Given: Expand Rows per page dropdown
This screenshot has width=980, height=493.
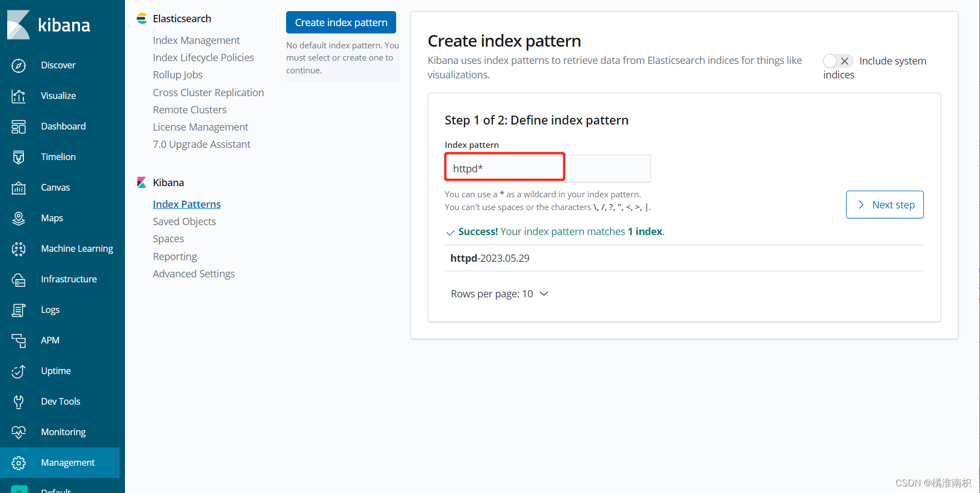Looking at the screenshot, I should (499, 294).
